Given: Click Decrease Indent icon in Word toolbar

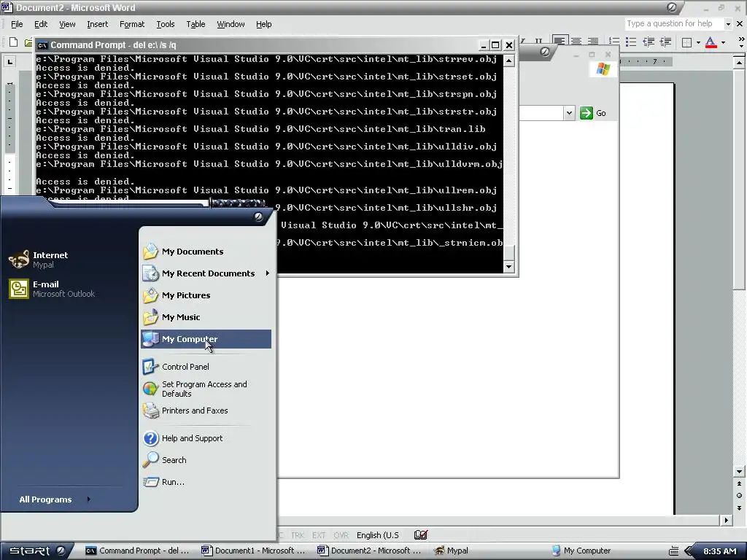Looking at the screenshot, I should [x=648, y=42].
